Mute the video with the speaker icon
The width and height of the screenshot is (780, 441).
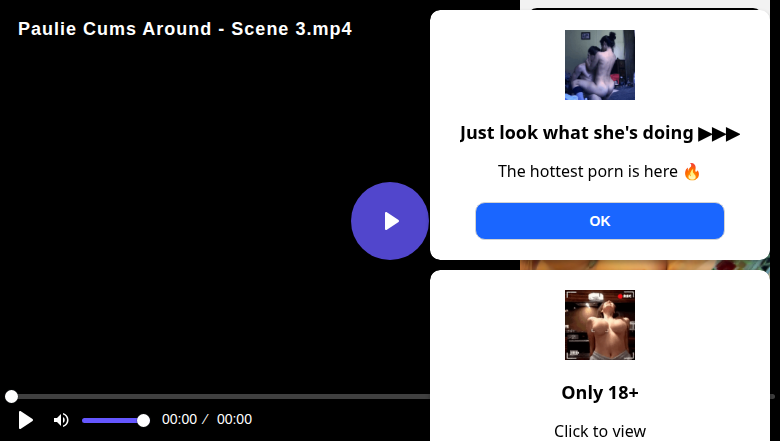click(61, 420)
